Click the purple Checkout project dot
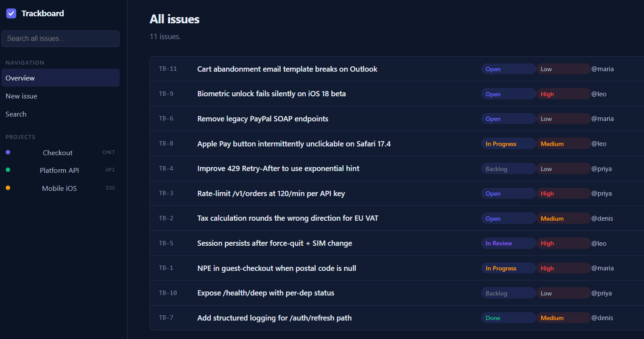 tap(8, 152)
